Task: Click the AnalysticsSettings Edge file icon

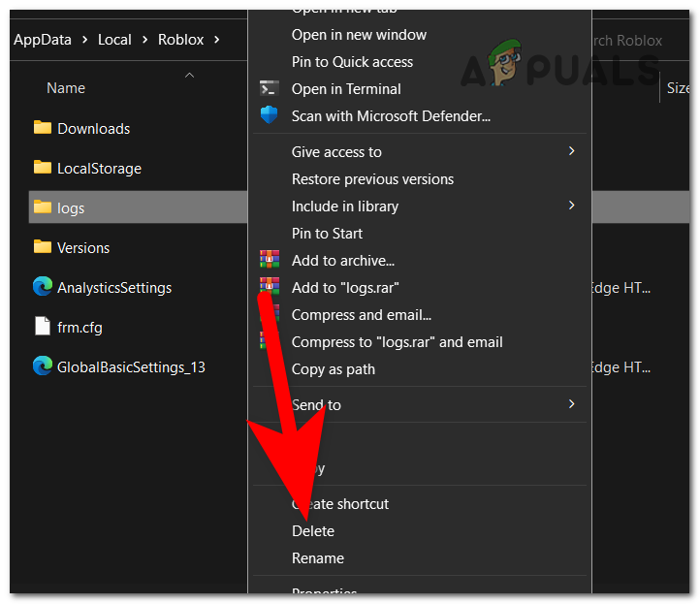Action: (43, 287)
